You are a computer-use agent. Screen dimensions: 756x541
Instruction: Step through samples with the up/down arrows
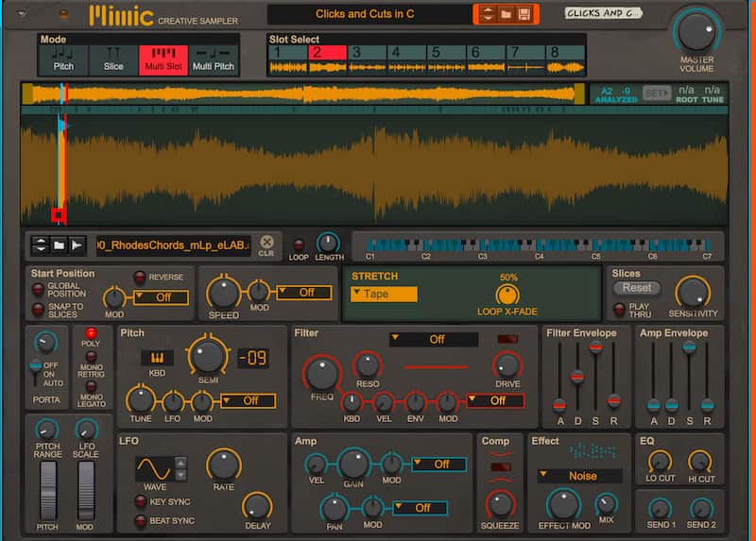point(41,245)
